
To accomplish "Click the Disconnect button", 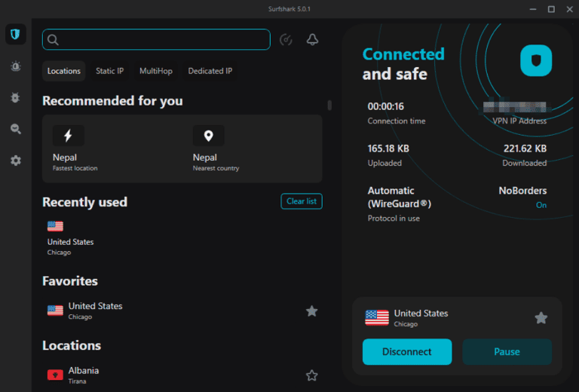I will click(407, 351).
